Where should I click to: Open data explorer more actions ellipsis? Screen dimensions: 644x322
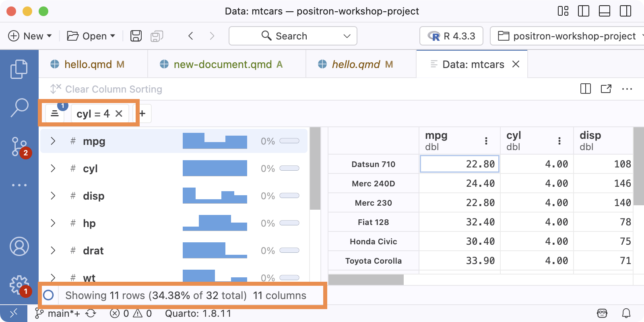627,89
